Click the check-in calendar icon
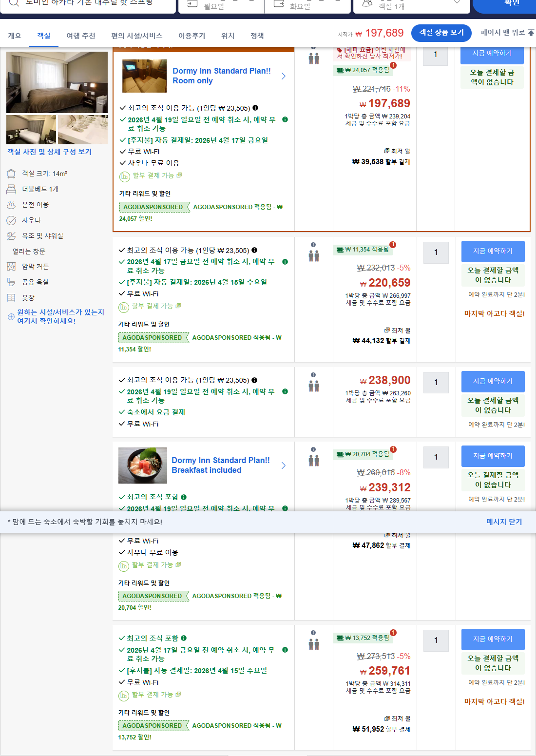 coord(190,3)
